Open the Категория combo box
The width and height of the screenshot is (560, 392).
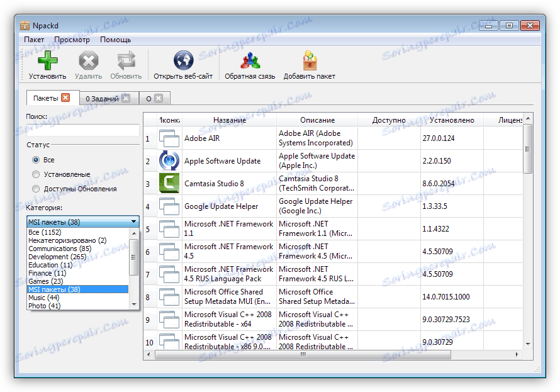[83, 221]
